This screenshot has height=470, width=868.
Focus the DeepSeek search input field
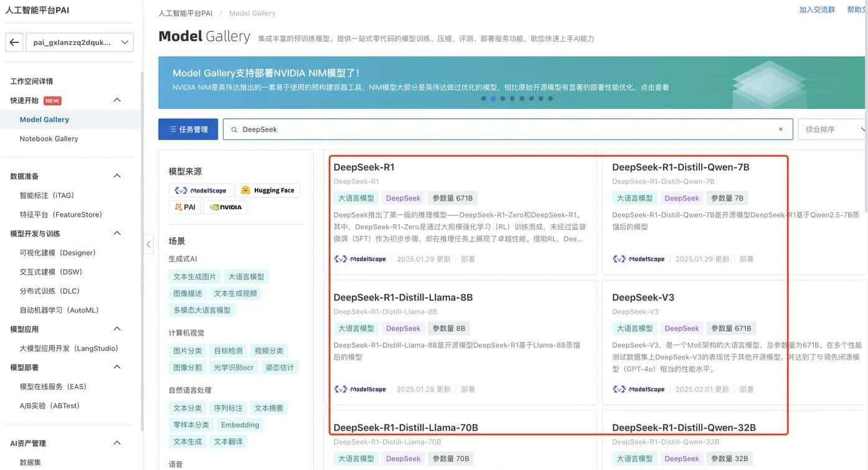tap(507, 129)
